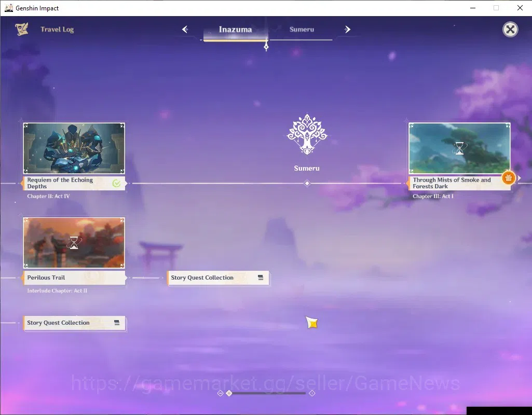Click right end button of bottom slider
The height and width of the screenshot is (415, 532).
(312, 393)
